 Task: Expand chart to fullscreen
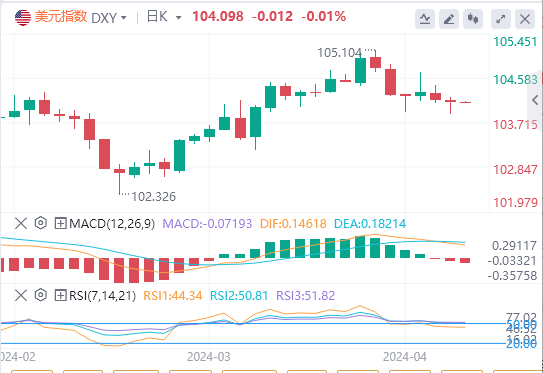(x=501, y=19)
